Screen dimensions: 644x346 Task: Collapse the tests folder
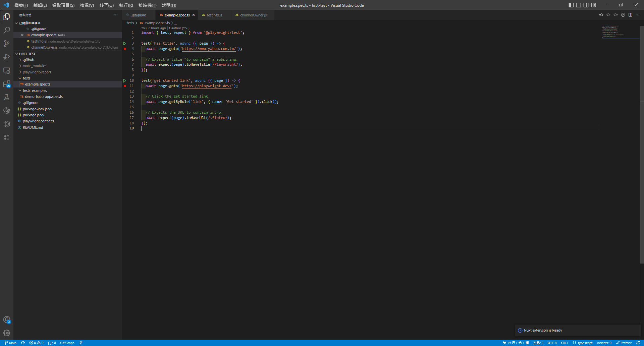[x=26, y=78]
